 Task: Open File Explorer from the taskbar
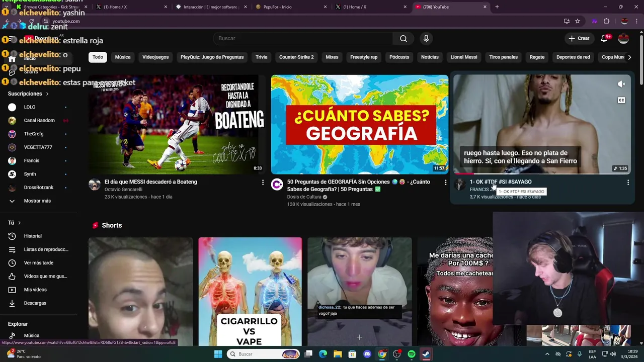pyautogui.click(x=338, y=354)
